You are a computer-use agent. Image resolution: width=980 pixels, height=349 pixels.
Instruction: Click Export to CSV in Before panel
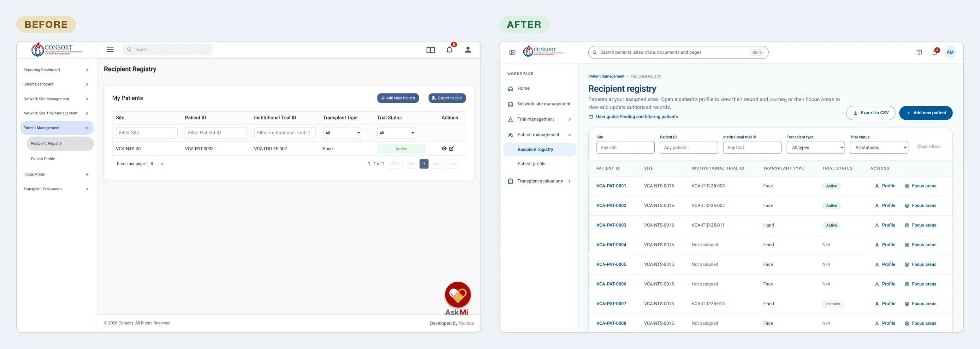447,98
